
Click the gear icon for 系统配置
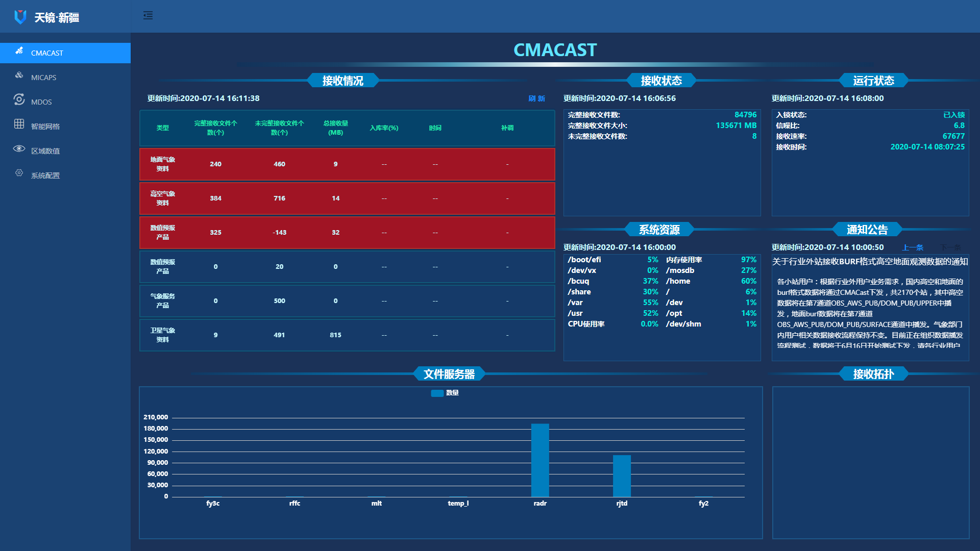19,173
